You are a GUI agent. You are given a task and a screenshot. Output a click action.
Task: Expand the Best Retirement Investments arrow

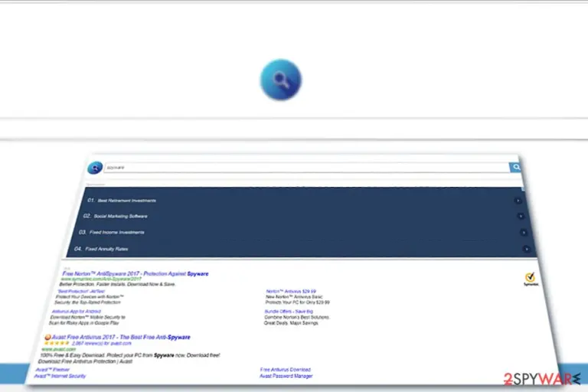coord(518,201)
